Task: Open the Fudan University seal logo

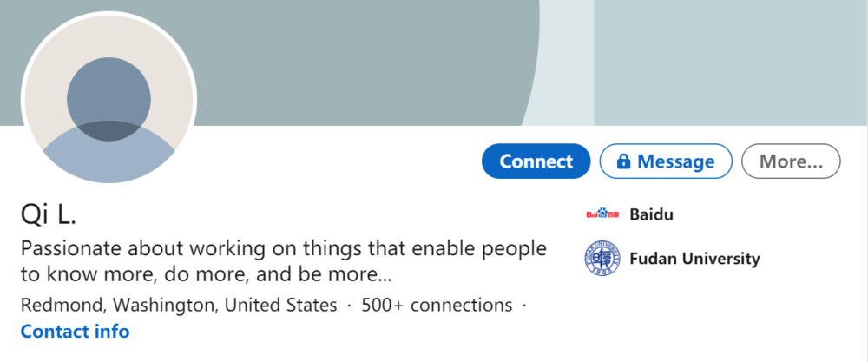Action: [x=602, y=259]
